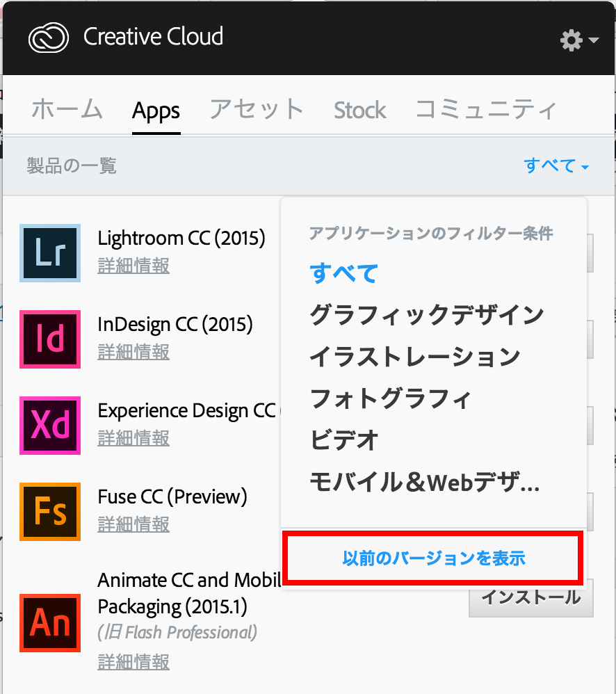Click the InDesign CC app icon
The image size is (616, 694).
click(50, 339)
